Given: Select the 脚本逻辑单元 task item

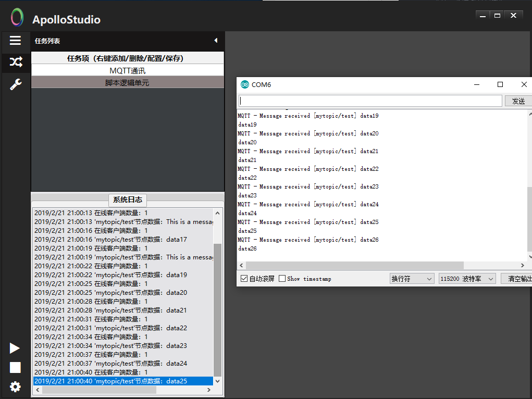Looking at the screenshot, I should pos(128,82).
